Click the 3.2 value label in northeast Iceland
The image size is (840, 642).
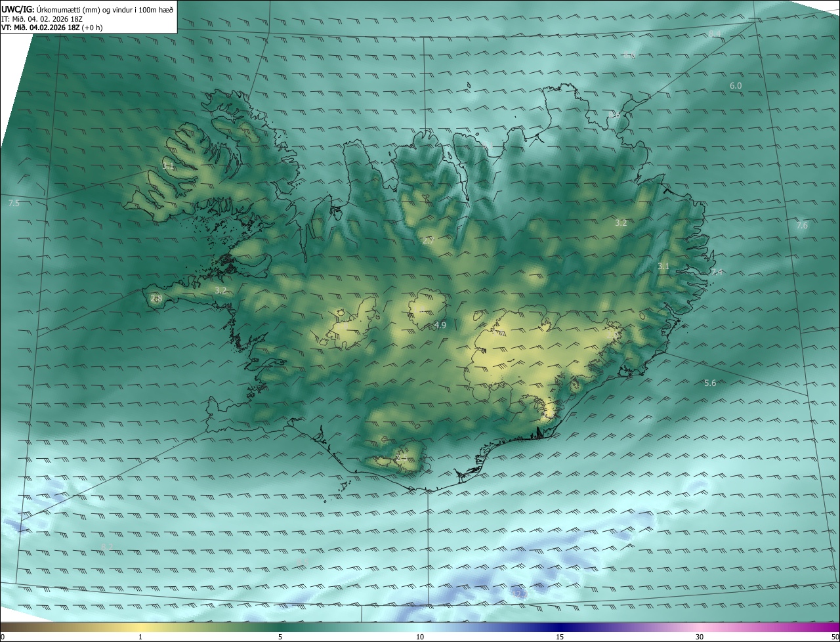coord(621,223)
